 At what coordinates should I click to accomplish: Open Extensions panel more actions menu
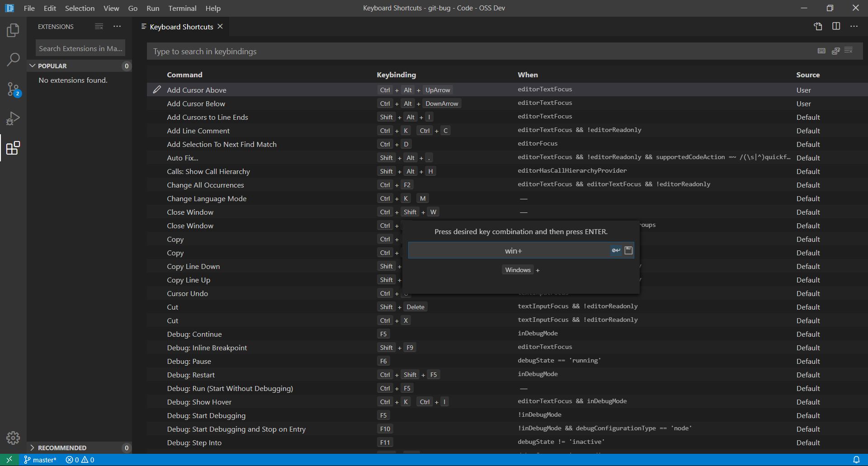pos(117,27)
